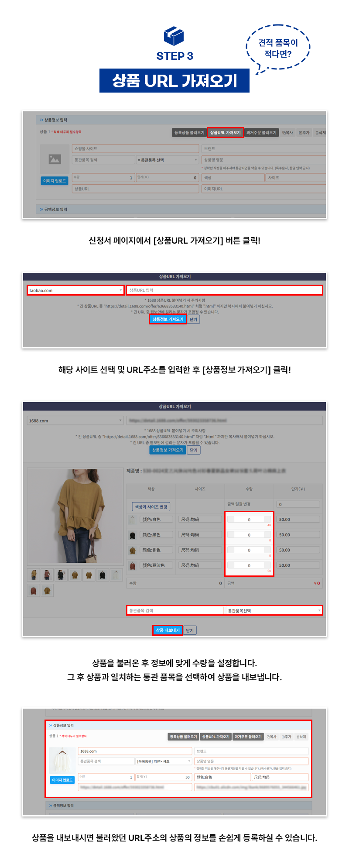Select the black blouse color swatch icon

click(132, 535)
